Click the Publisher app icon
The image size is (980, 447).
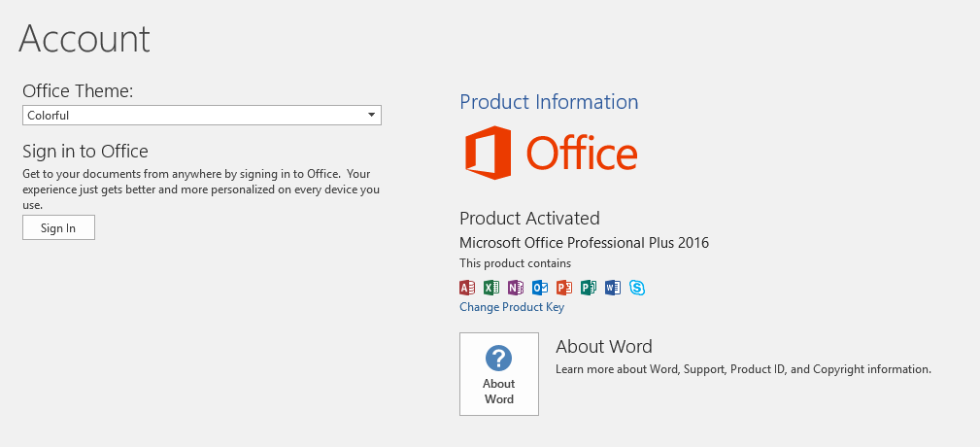pos(589,288)
